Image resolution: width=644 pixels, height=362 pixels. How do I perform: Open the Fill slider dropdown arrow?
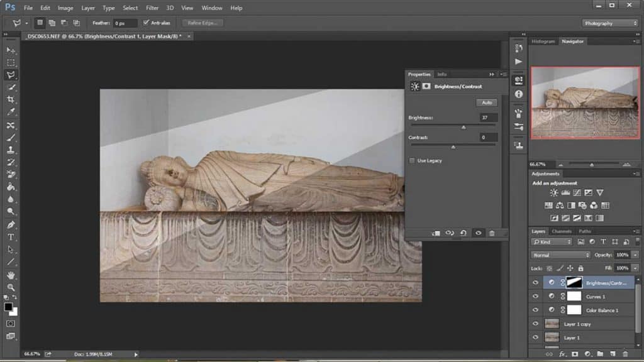[635, 268]
